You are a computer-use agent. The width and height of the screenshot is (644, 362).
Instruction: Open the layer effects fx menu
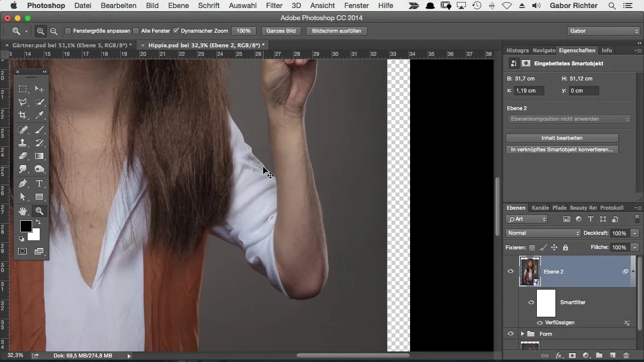[x=558, y=355]
